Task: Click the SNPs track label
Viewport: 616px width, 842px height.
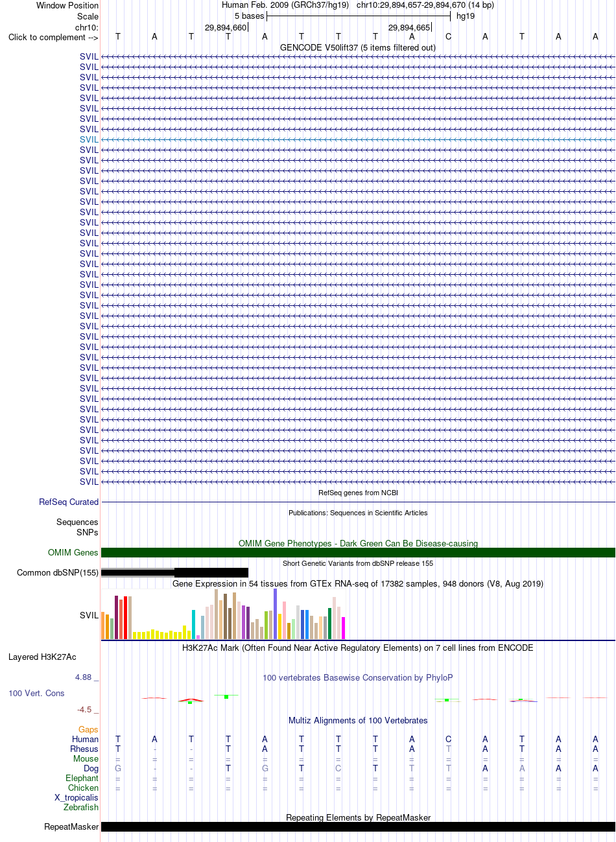Action: tap(88, 532)
